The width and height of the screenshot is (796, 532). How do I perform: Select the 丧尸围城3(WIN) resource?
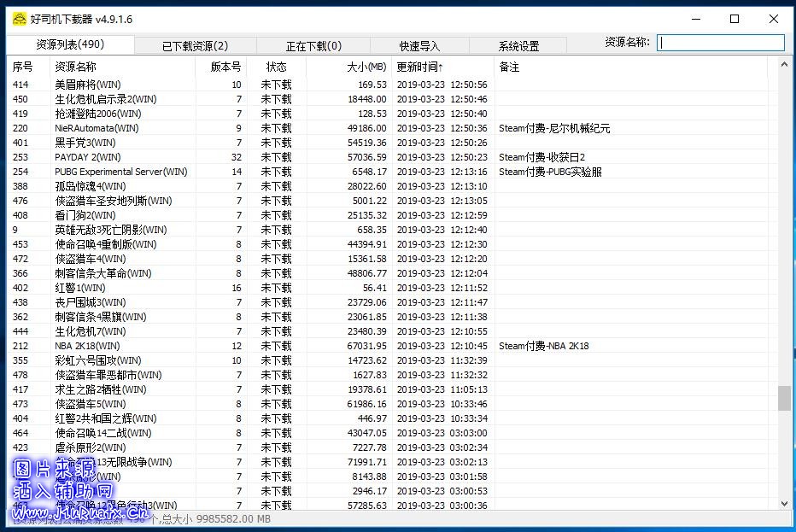click(387, 302)
